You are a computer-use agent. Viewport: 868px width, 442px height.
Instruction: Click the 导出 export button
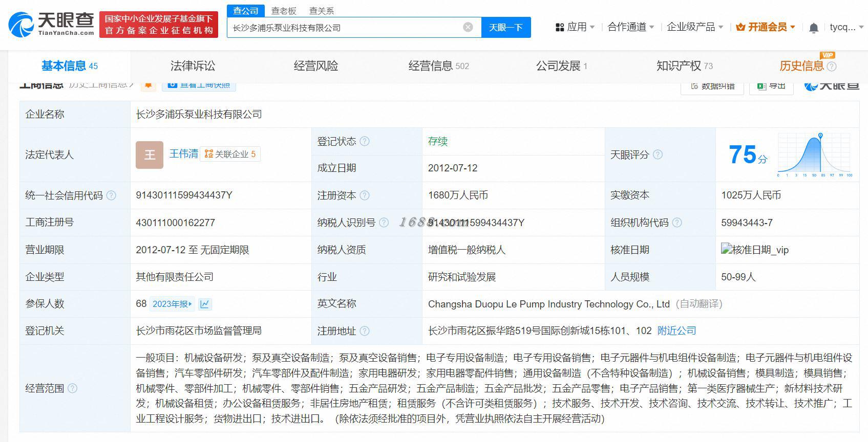pos(771,86)
